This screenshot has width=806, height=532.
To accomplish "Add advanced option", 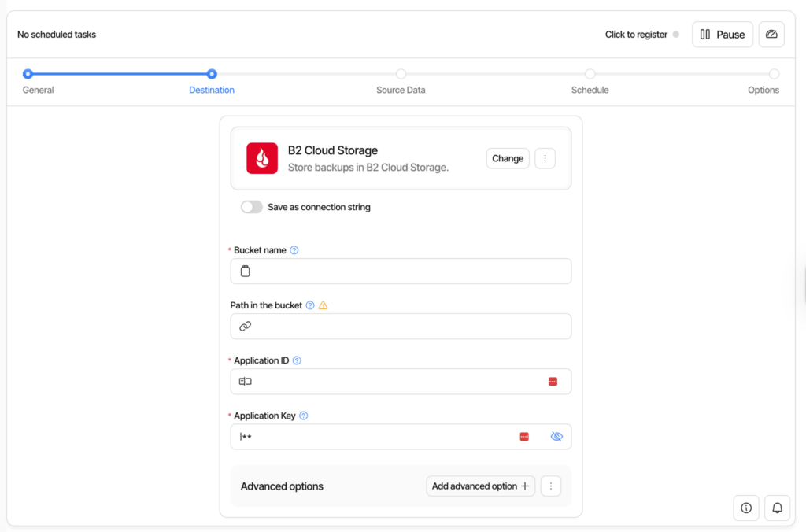I will coord(480,486).
